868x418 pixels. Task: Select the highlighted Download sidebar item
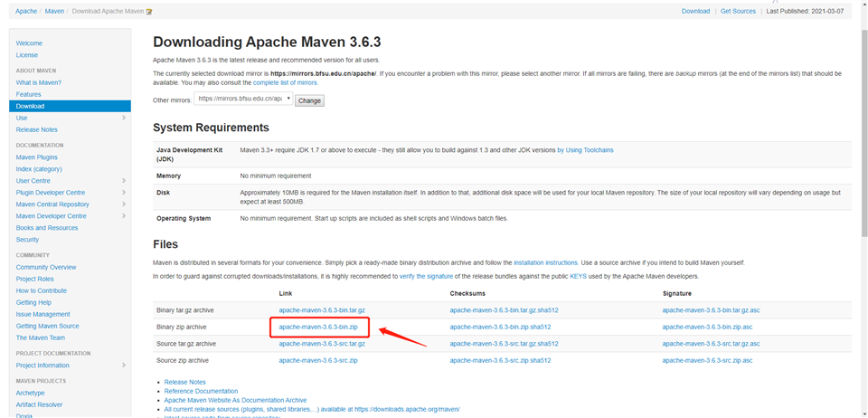(x=70, y=106)
